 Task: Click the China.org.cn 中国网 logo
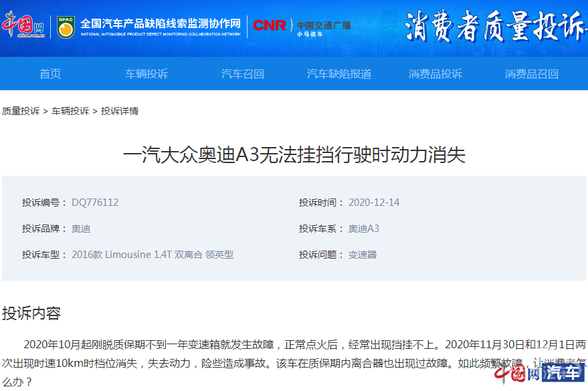pyautogui.click(x=23, y=25)
